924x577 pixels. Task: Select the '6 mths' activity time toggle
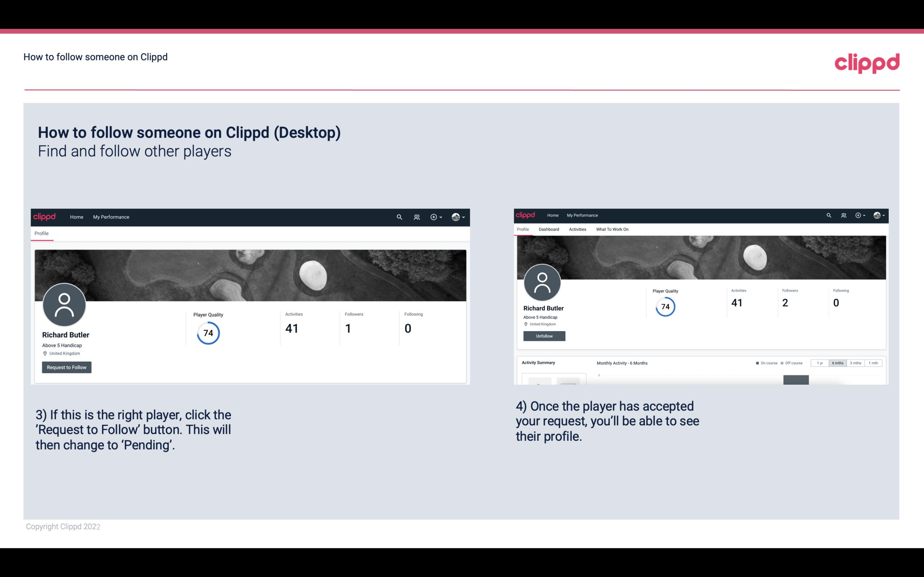click(x=836, y=363)
